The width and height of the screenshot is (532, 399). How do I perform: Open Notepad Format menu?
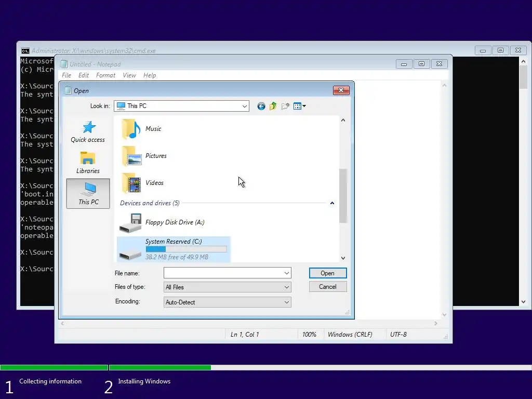105,75
